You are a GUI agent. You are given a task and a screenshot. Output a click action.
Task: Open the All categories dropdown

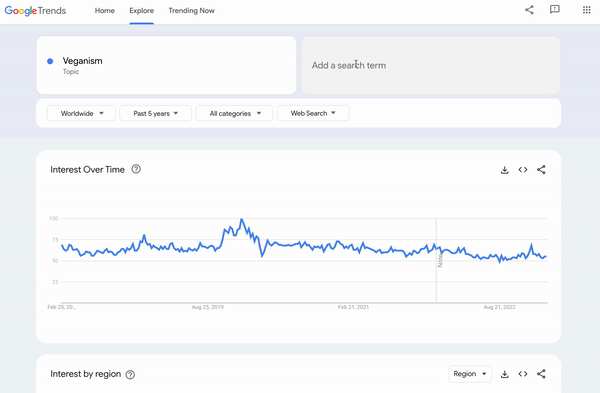pyautogui.click(x=235, y=113)
